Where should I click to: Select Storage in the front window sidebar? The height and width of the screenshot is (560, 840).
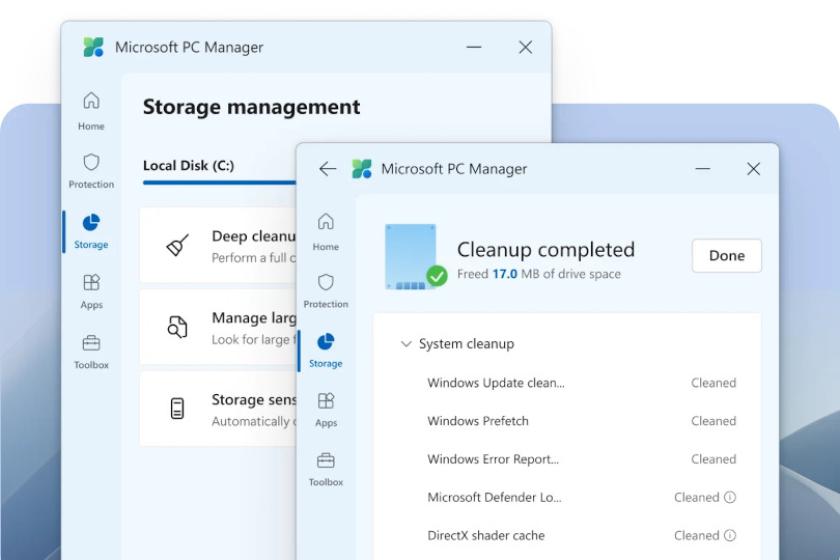[326, 350]
